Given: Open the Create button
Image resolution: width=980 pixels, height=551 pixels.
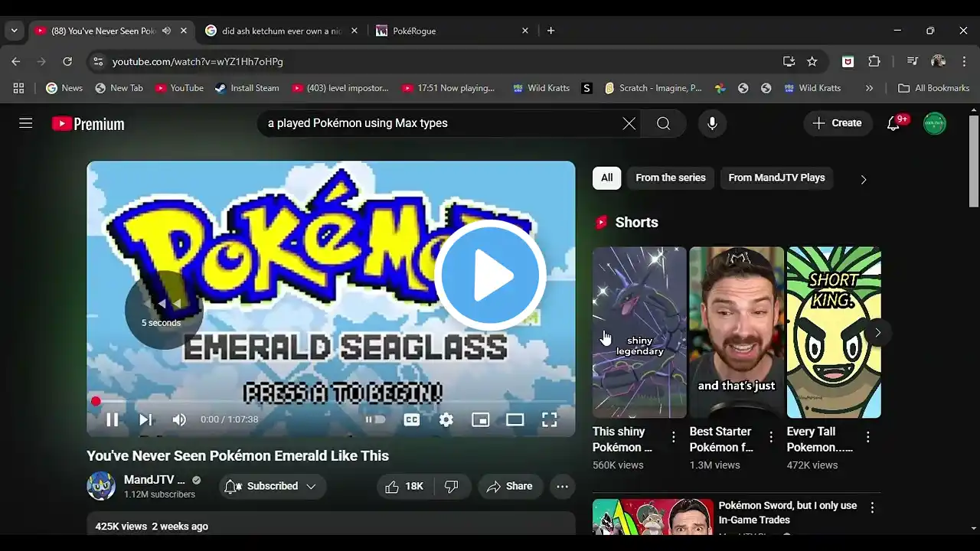Looking at the screenshot, I should coord(838,123).
